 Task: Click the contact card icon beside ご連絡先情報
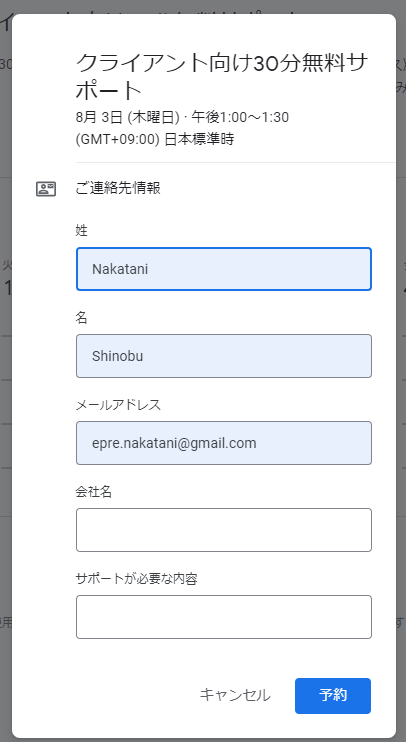pos(46,189)
